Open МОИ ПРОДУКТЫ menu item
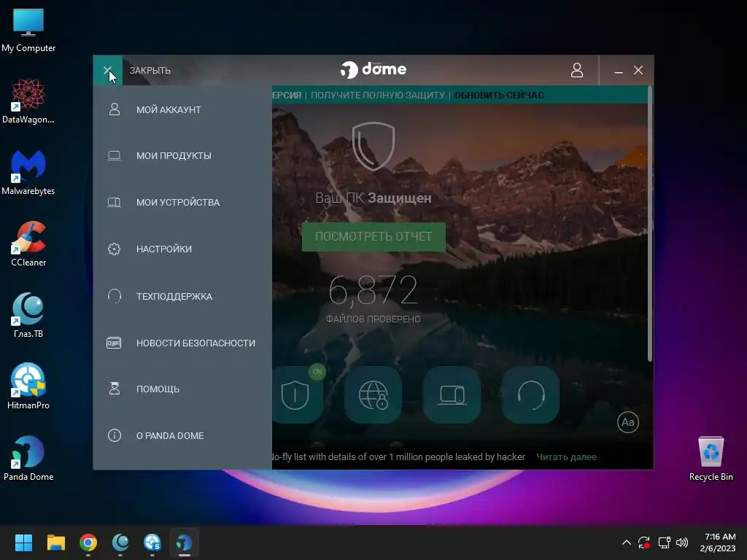The width and height of the screenshot is (747, 560). tap(174, 156)
